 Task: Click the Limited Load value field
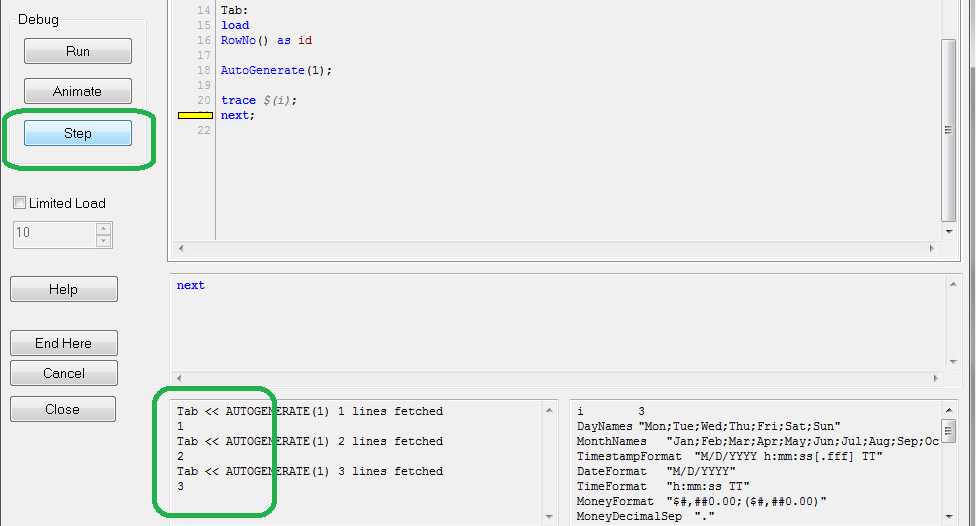(x=55, y=235)
